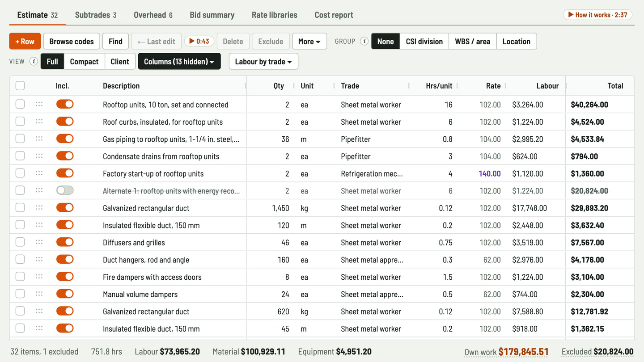Toggle the select-all checkbox in header

20,85
